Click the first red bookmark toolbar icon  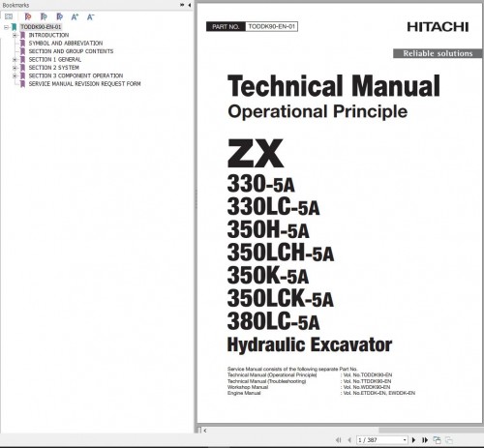pyautogui.click(x=28, y=16)
